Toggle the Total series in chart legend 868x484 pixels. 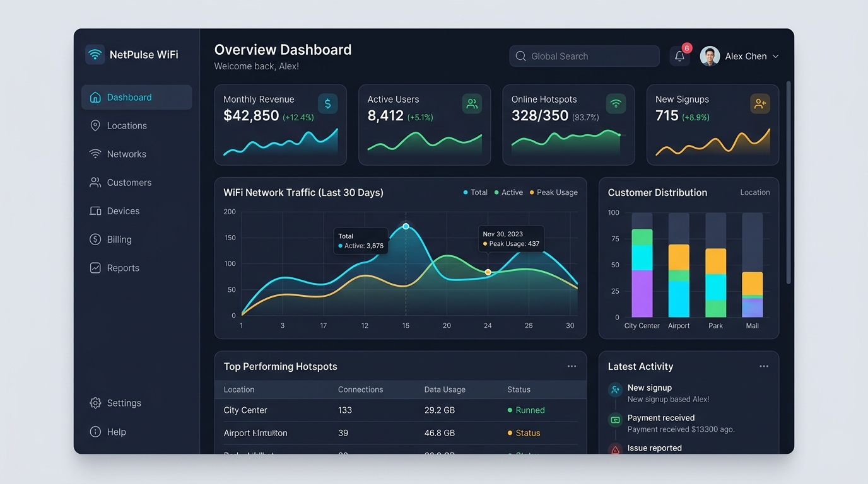click(x=476, y=192)
